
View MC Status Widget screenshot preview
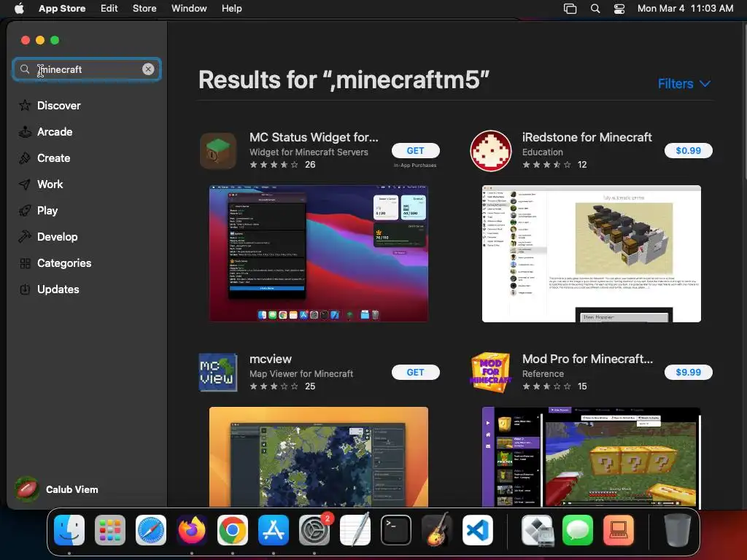click(x=319, y=254)
